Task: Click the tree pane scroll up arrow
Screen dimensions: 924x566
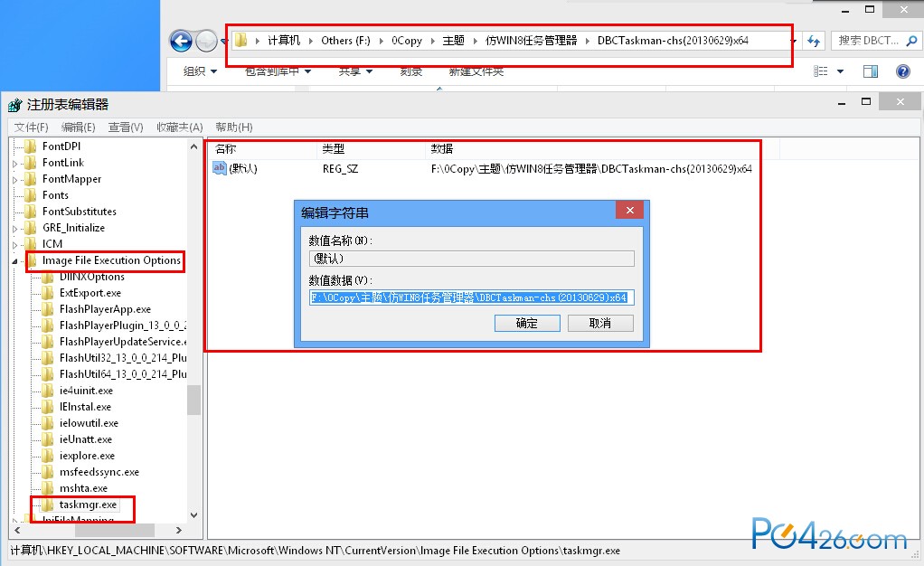Action: 193,146
